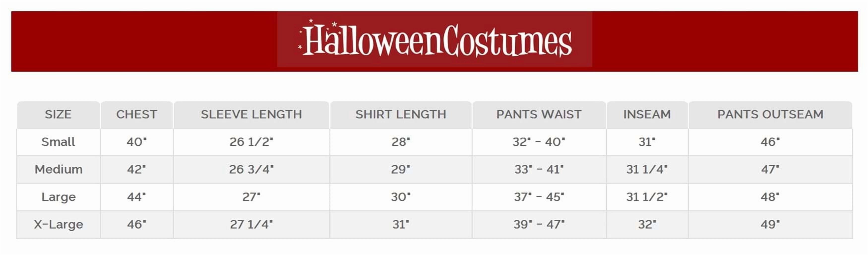Select the Small size row label

58,142
